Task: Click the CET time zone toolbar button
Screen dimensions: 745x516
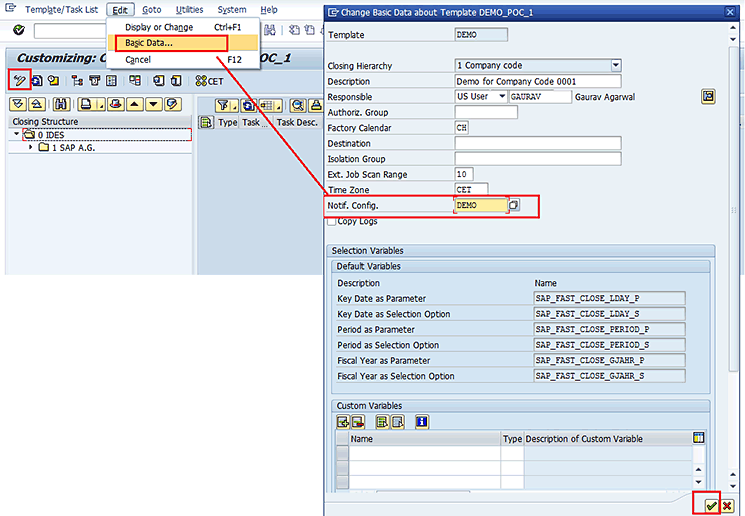Action: [209, 81]
